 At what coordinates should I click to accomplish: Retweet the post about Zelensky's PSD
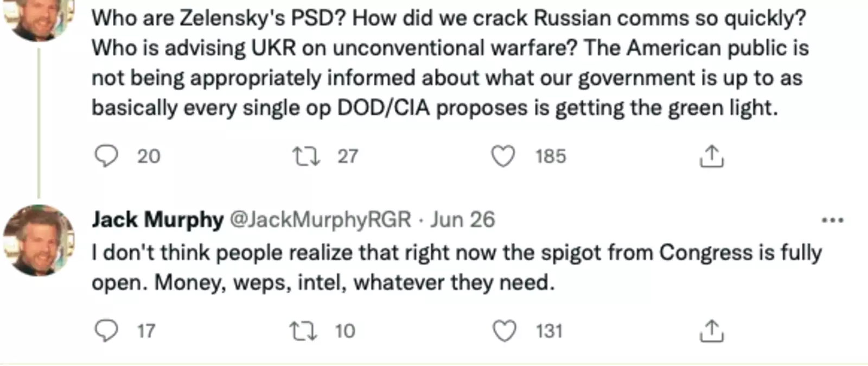[x=307, y=156]
